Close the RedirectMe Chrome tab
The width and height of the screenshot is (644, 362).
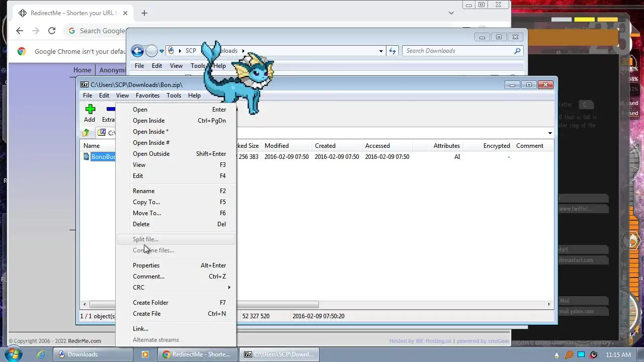pos(125,13)
